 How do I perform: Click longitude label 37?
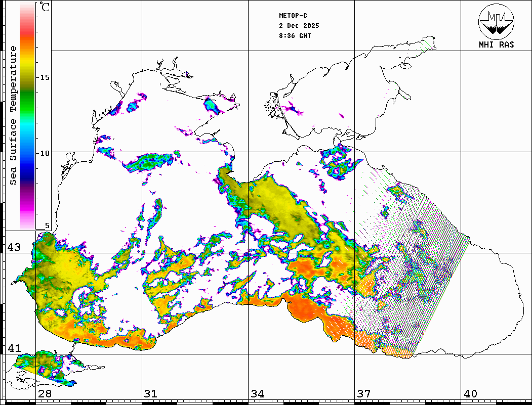363,394
